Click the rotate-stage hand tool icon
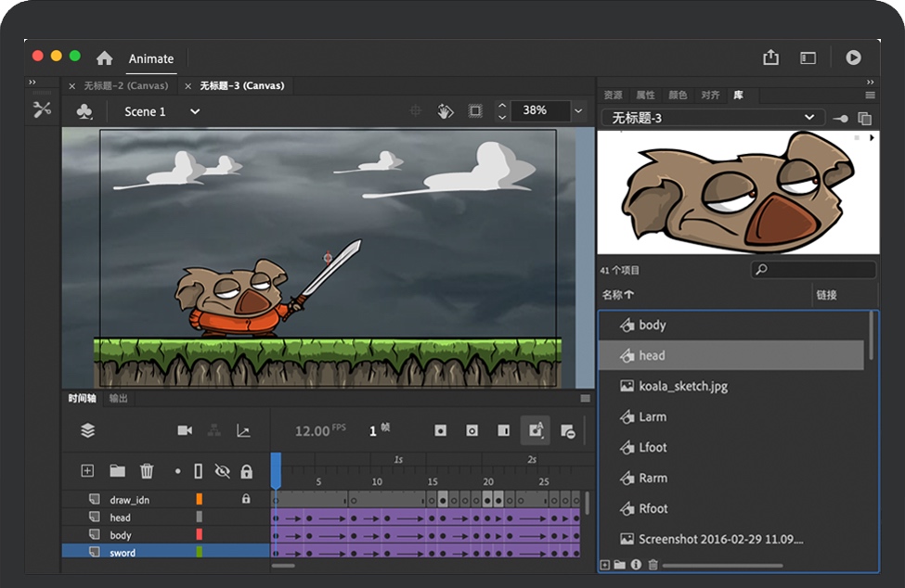Viewport: 905px width, 588px height. (446, 111)
